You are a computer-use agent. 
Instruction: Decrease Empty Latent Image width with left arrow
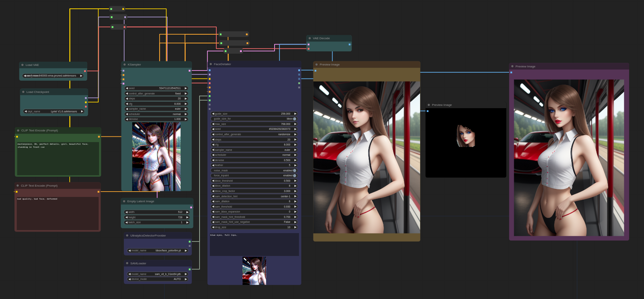point(126,212)
